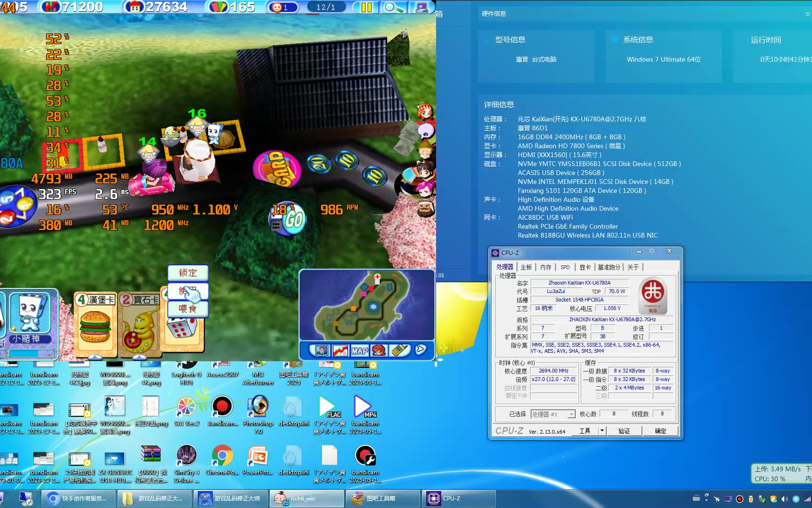
Task: Open the 长江U盘.png desktop file
Action: coord(151,412)
